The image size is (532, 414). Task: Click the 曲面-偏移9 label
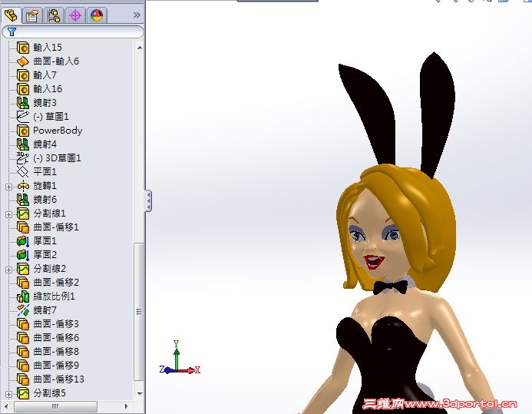click(56, 366)
